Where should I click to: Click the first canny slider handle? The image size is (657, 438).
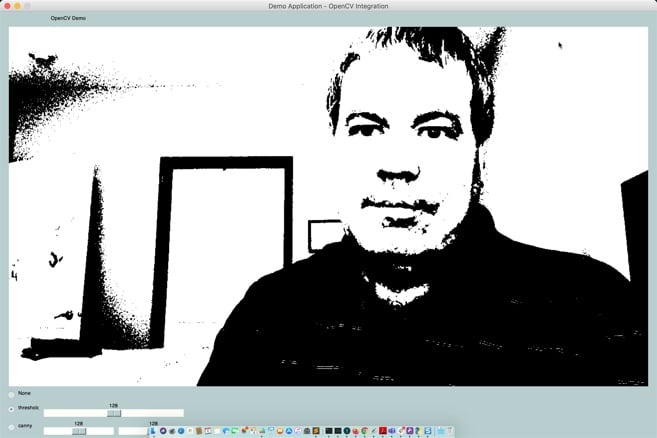point(79,431)
